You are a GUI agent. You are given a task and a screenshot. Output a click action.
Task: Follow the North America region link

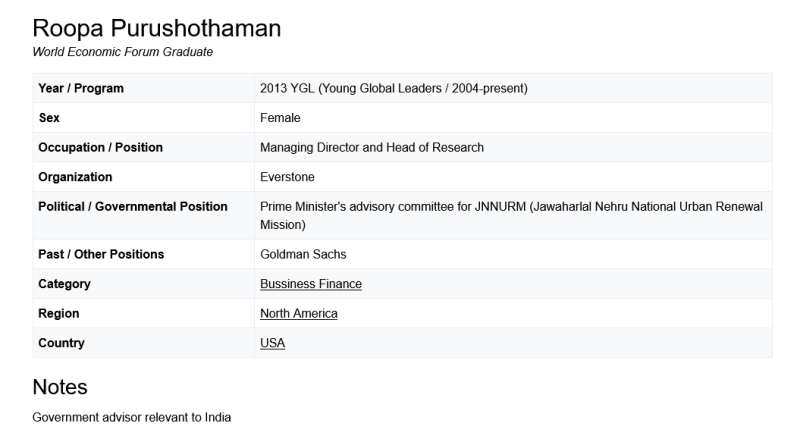point(298,313)
